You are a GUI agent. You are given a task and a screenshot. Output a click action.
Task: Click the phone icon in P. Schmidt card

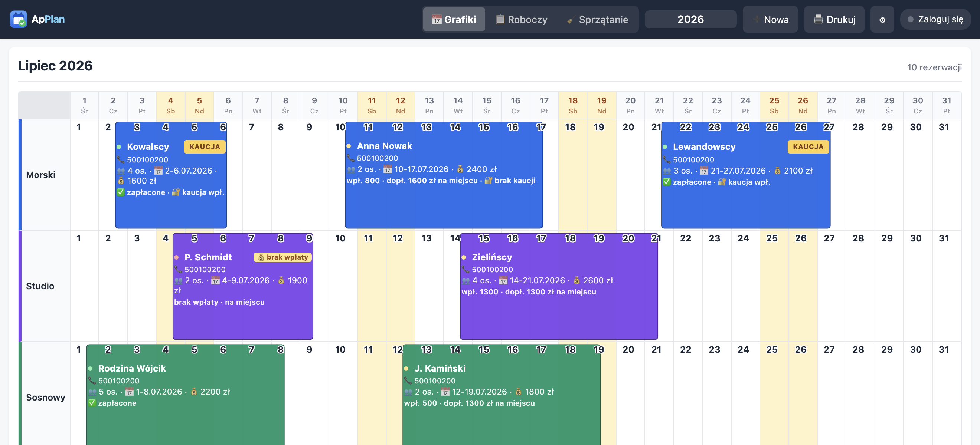[178, 270]
